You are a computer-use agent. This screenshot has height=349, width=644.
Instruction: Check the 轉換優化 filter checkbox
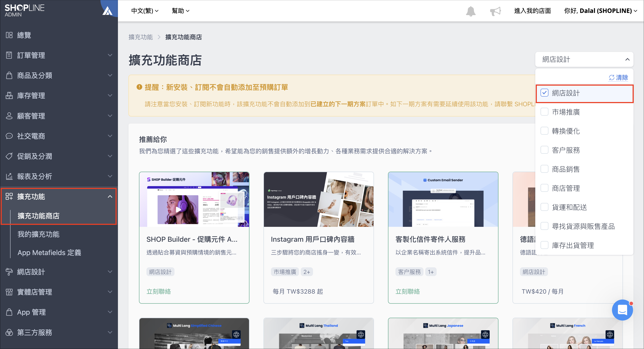tap(544, 131)
